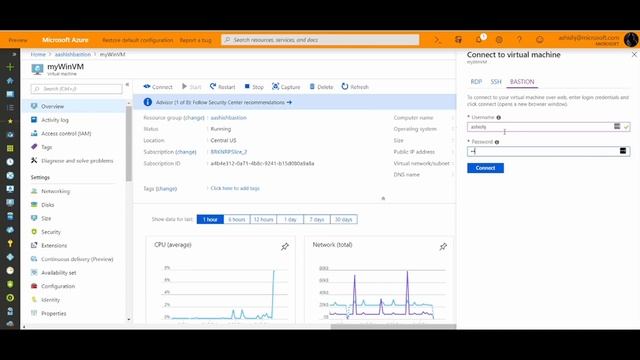The width and height of the screenshot is (640, 360).
Task: Open notifications bell icon
Action: pos(479,40)
